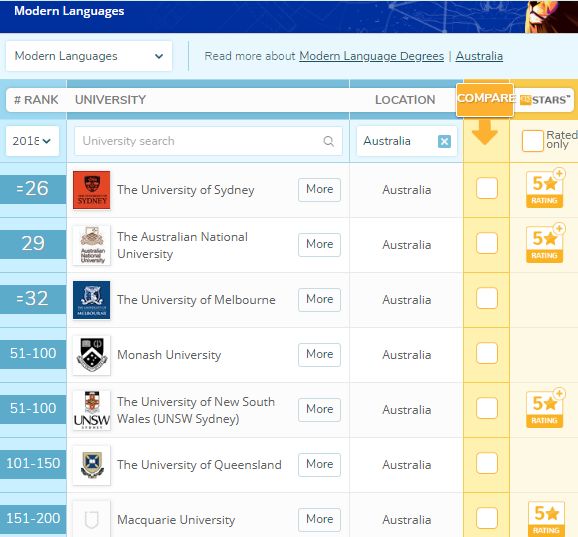Click the 101-150 rank cell
The image size is (578, 537).
coord(33,464)
